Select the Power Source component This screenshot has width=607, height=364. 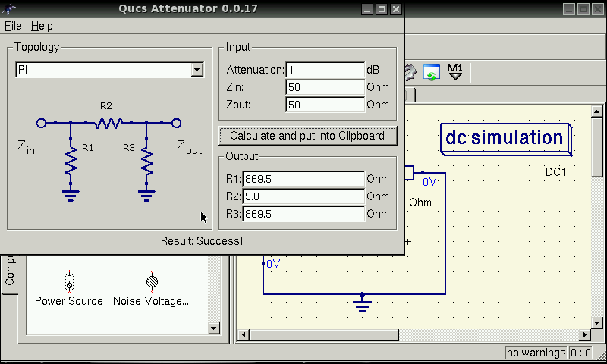click(69, 288)
